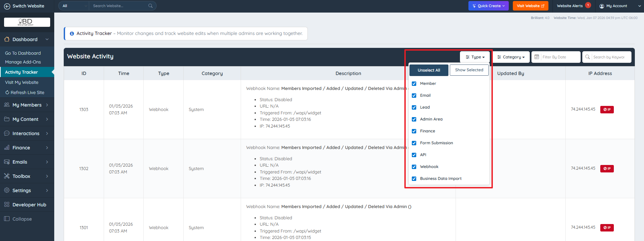Click the Interactions chat bubble icon
Screen dimensions: 644x241
[x=7, y=133]
